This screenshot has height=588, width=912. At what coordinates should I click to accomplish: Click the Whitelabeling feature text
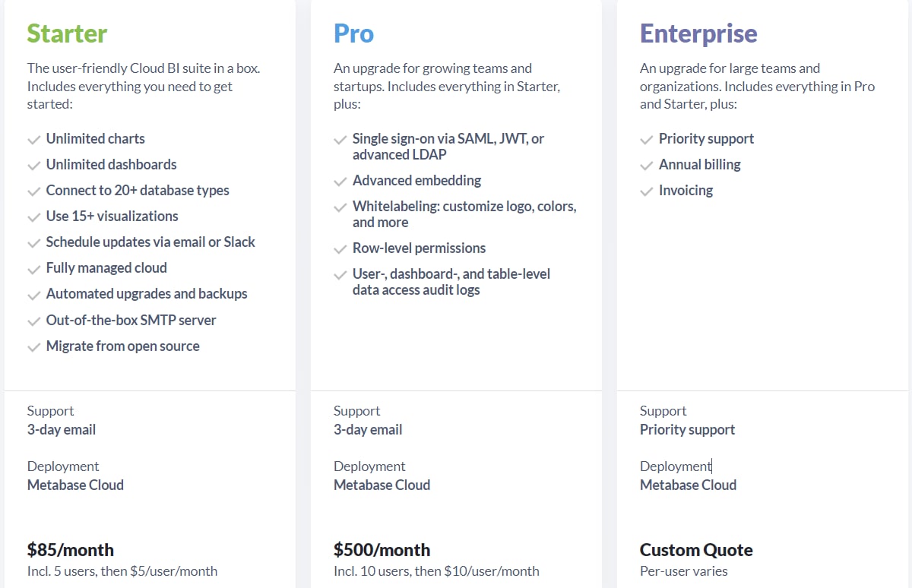[464, 214]
